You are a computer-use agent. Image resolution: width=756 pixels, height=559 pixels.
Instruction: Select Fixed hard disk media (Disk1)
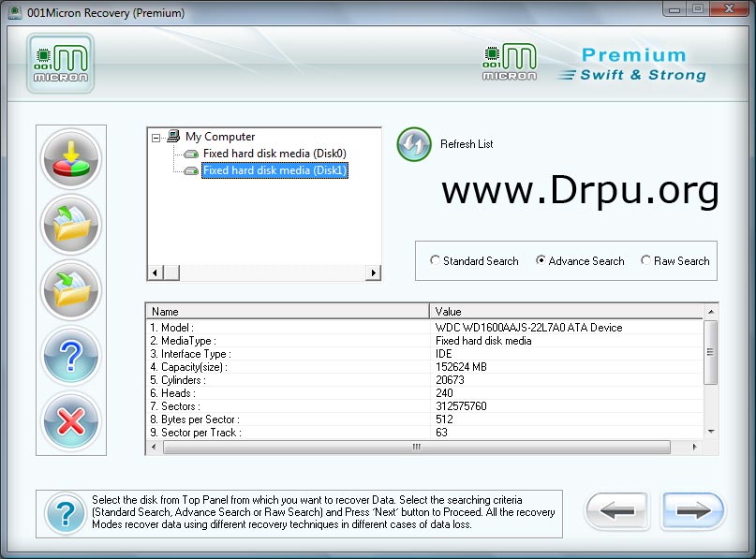pyautogui.click(x=274, y=170)
